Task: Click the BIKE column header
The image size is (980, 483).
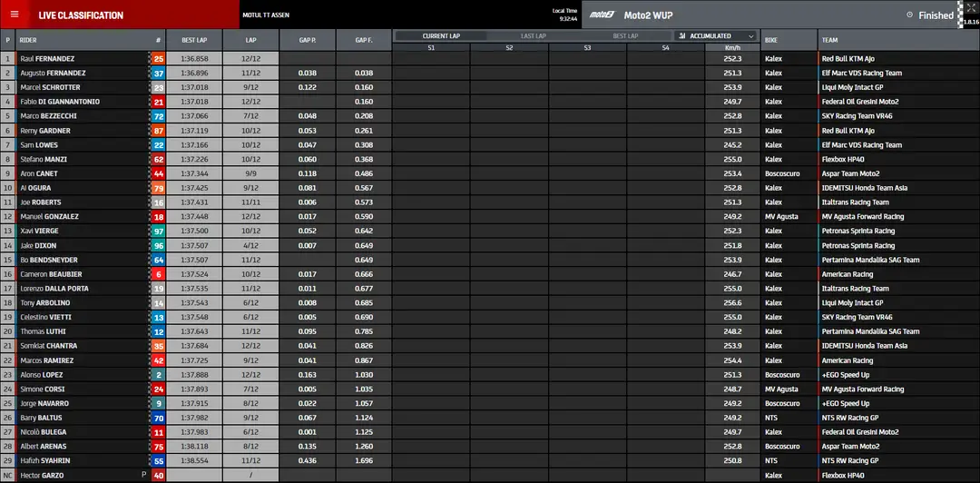Action: [x=771, y=40]
